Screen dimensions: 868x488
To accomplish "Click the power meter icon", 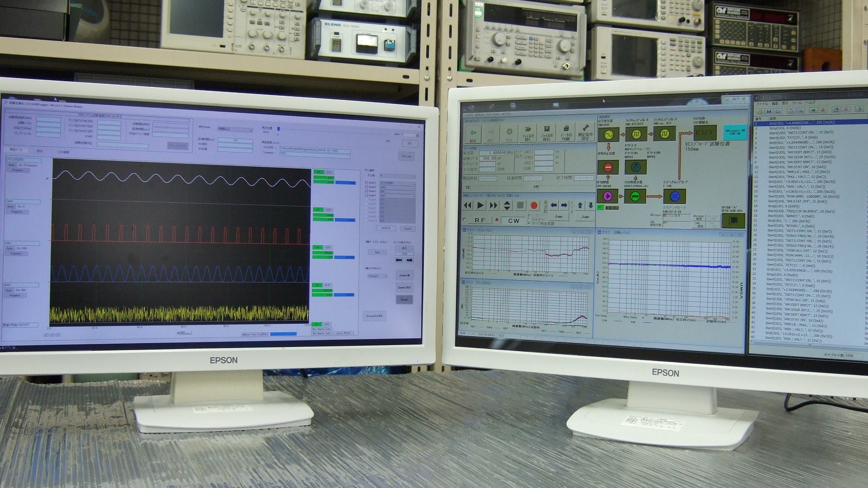I will (635, 167).
